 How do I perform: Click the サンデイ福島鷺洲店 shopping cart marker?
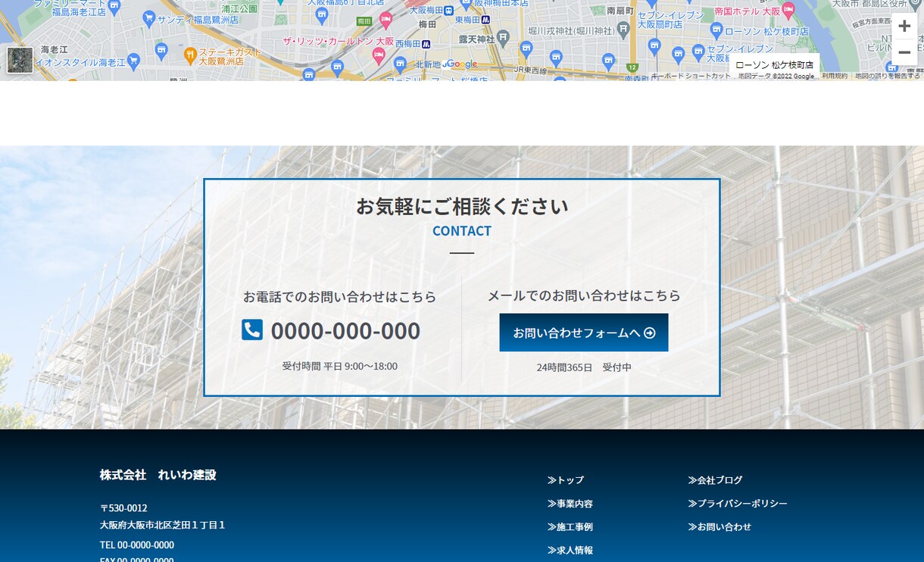(x=148, y=18)
